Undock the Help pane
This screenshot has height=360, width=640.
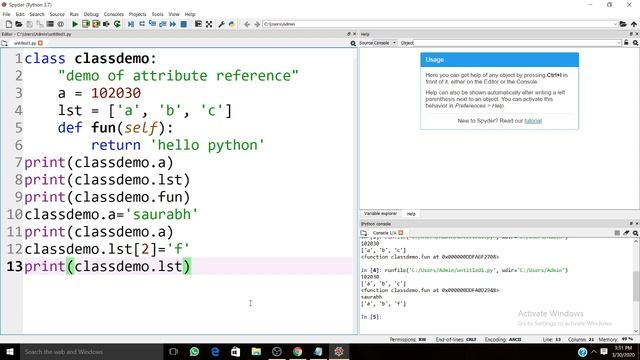631,34
